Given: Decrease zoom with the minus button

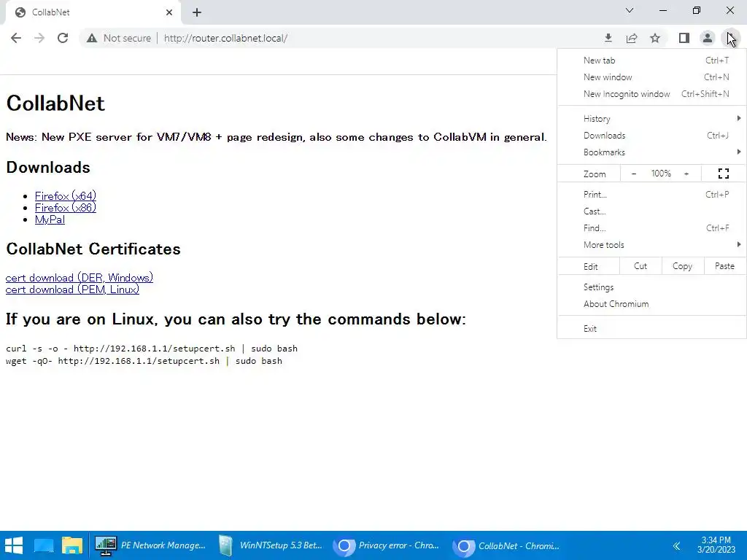Looking at the screenshot, I should [x=634, y=174].
